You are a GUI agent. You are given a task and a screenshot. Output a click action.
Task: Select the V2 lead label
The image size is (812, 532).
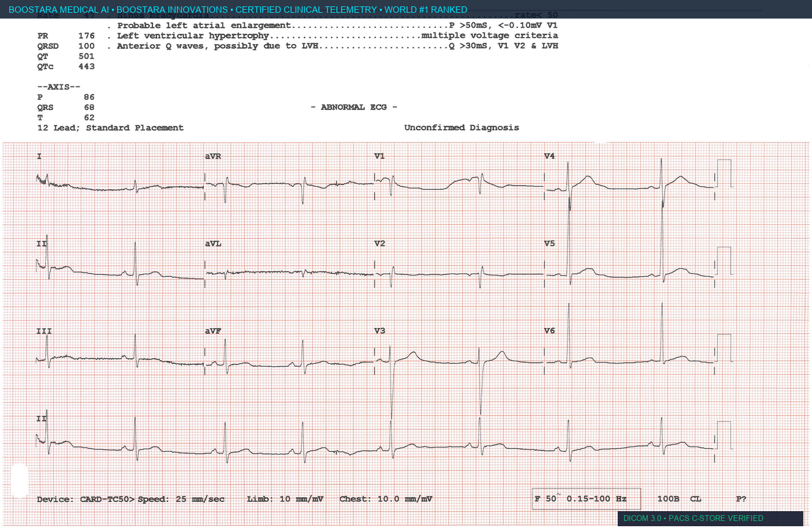379,244
